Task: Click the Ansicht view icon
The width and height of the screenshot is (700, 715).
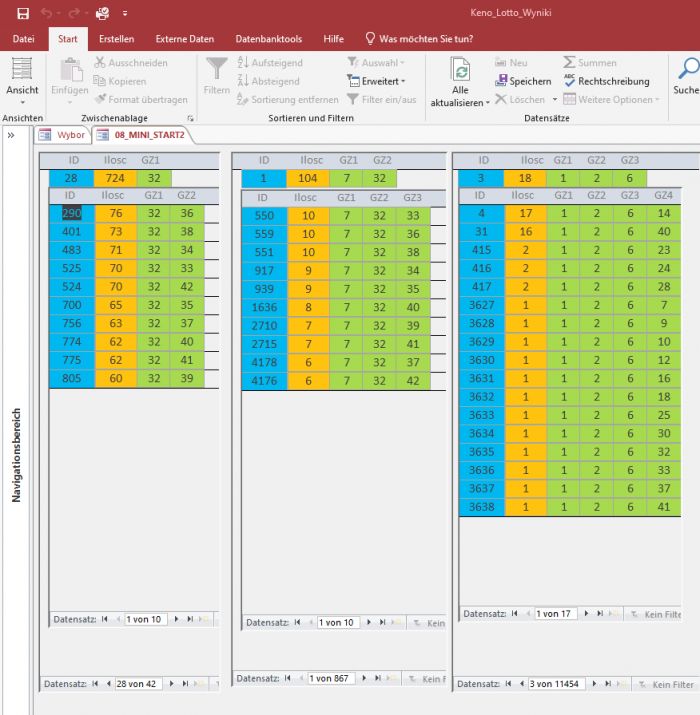Action: click(22, 68)
